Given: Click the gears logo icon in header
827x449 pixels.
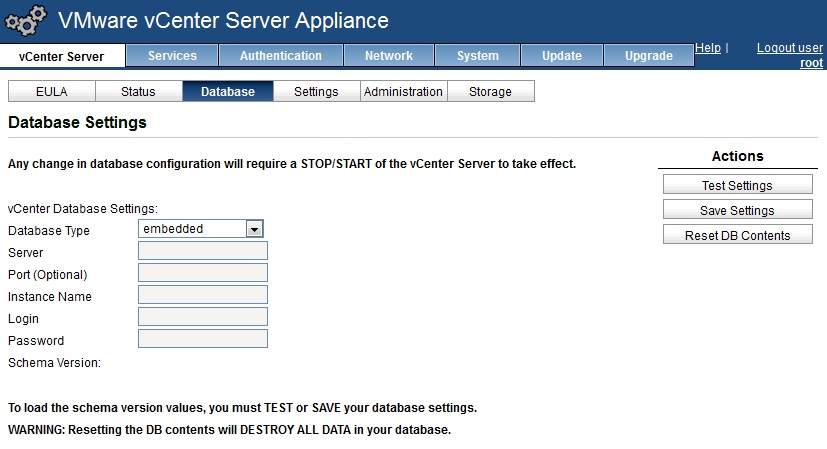Looking at the screenshot, I should tap(25, 21).
